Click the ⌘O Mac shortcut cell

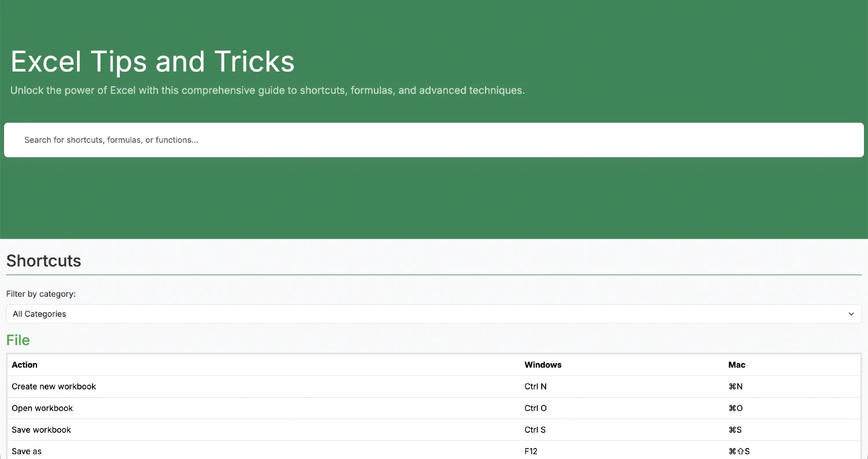(735, 408)
